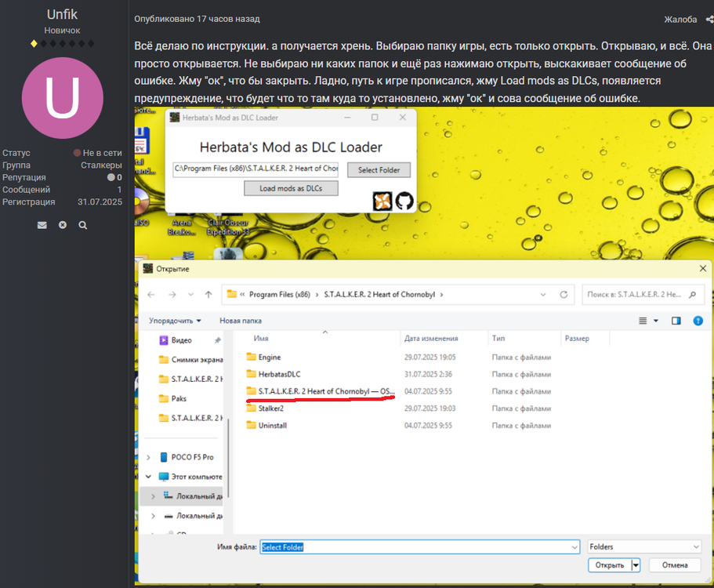Open the Упорядочить dropdown menu

[176, 321]
